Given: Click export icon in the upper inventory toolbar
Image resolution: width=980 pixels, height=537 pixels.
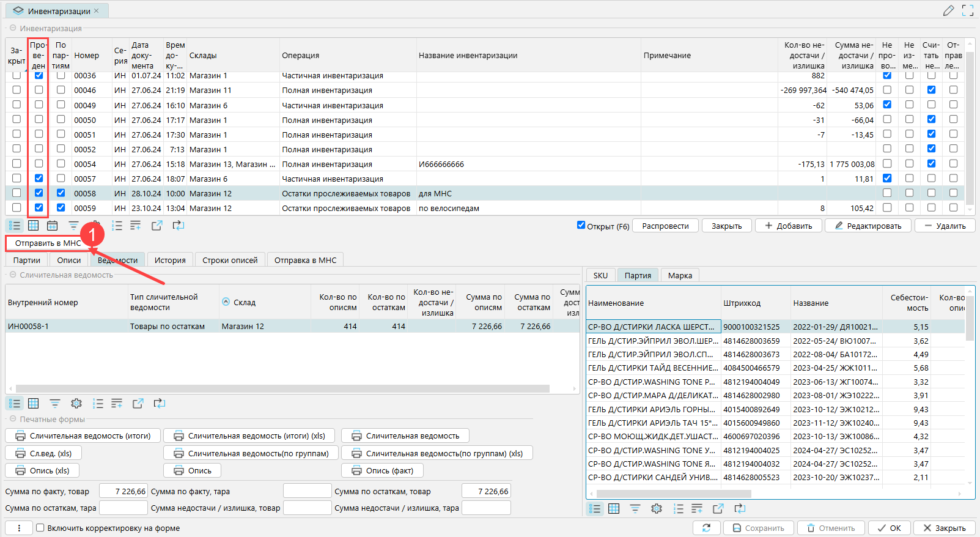Looking at the screenshot, I should 157,226.
